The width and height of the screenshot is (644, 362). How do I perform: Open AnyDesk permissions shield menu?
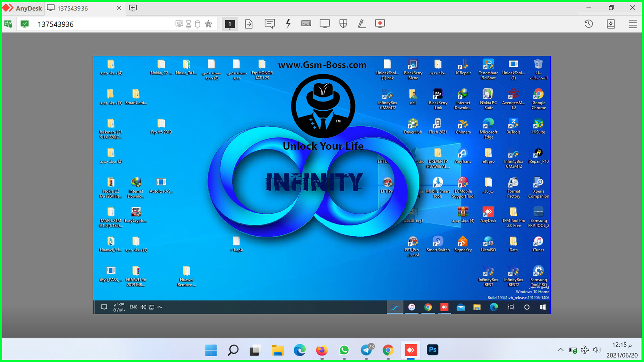coord(343,24)
